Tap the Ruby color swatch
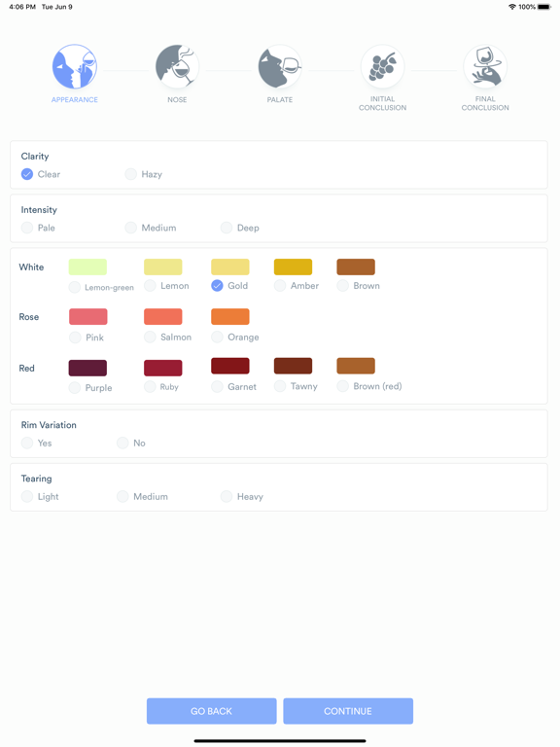The width and height of the screenshot is (560, 747). click(x=163, y=368)
